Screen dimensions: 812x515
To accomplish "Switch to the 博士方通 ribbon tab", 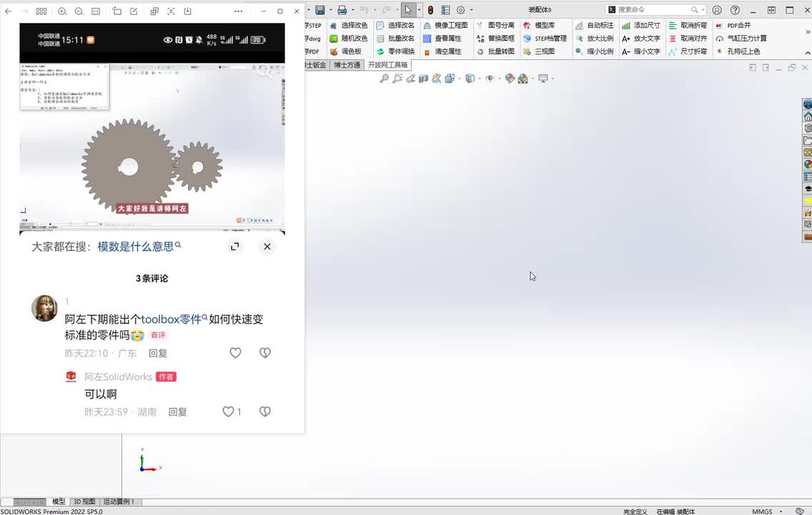I will 347,65.
